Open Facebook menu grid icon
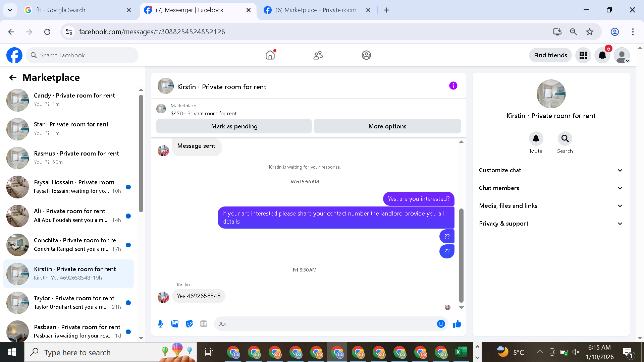Viewport: 644px width, 362px height. click(x=583, y=55)
